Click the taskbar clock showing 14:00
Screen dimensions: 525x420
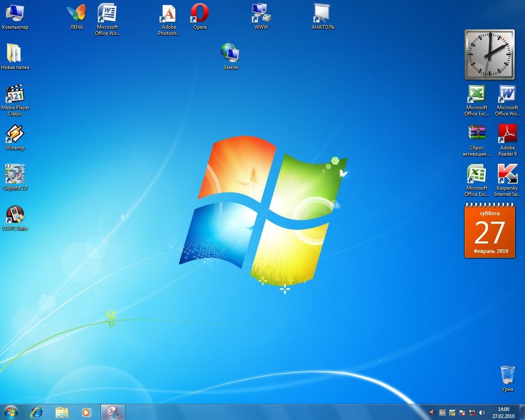504,412
